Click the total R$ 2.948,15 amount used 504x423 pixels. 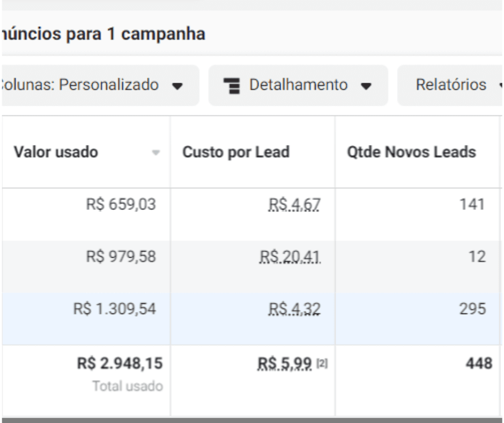click(120, 363)
